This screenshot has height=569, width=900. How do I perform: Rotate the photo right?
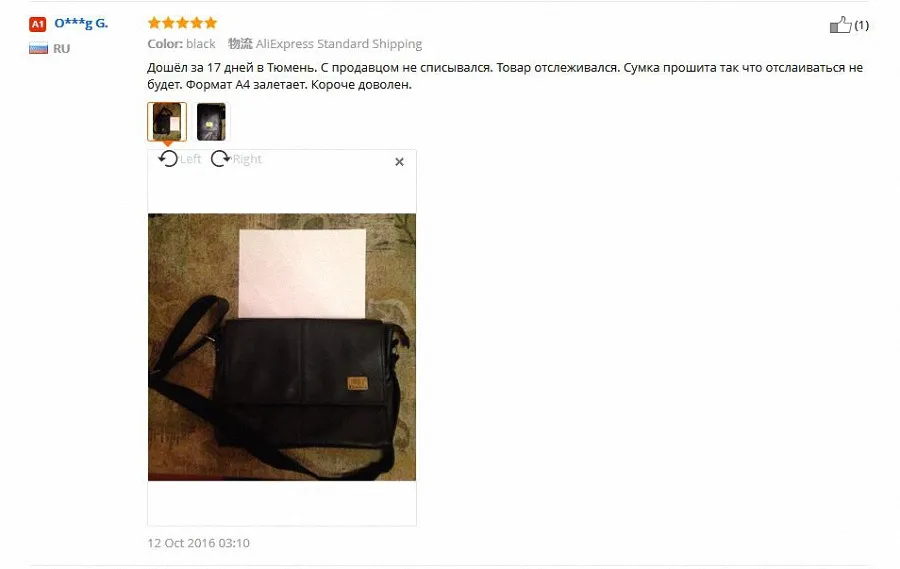[x=220, y=158]
